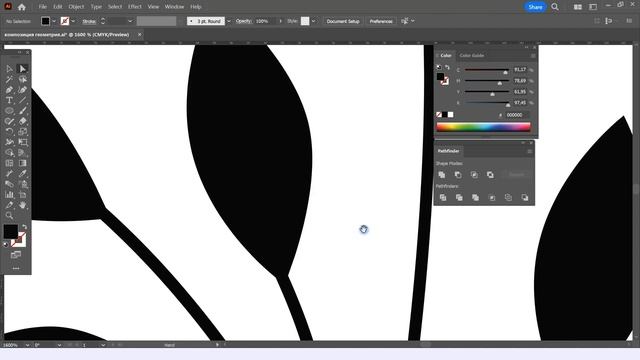Open the graphic Style dropdown

tap(313, 21)
